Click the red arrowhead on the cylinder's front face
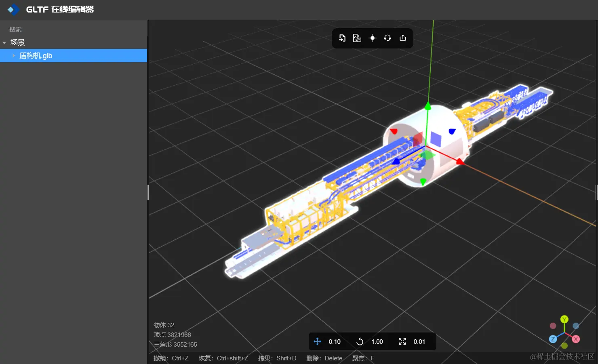The width and height of the screenshot is (598, 364). [x=394, y=131]
